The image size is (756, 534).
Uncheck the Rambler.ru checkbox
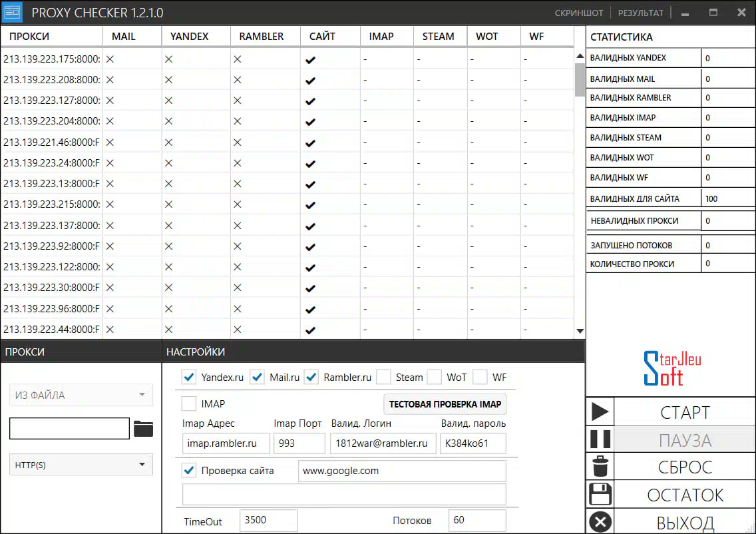(x=311, y=377)
